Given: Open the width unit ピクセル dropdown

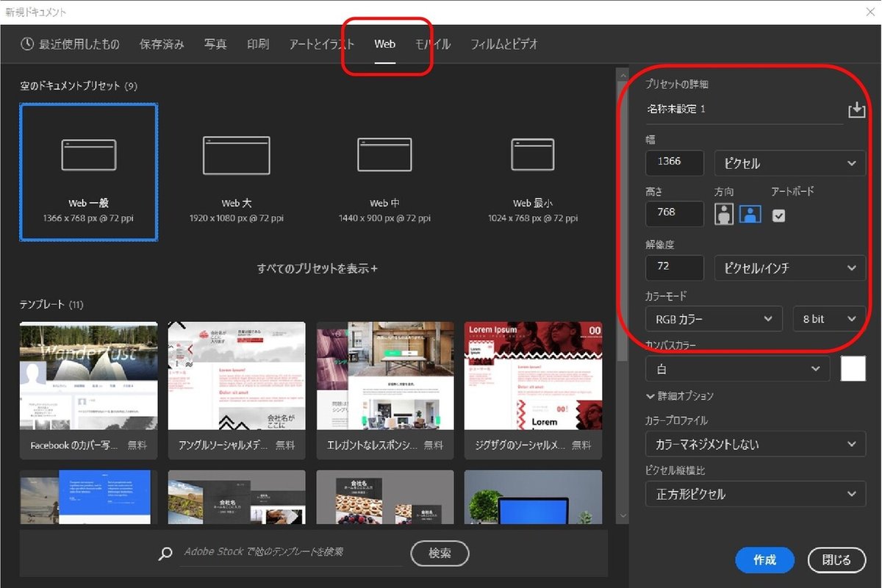Looking at the screenshot, I should (790, 163).
